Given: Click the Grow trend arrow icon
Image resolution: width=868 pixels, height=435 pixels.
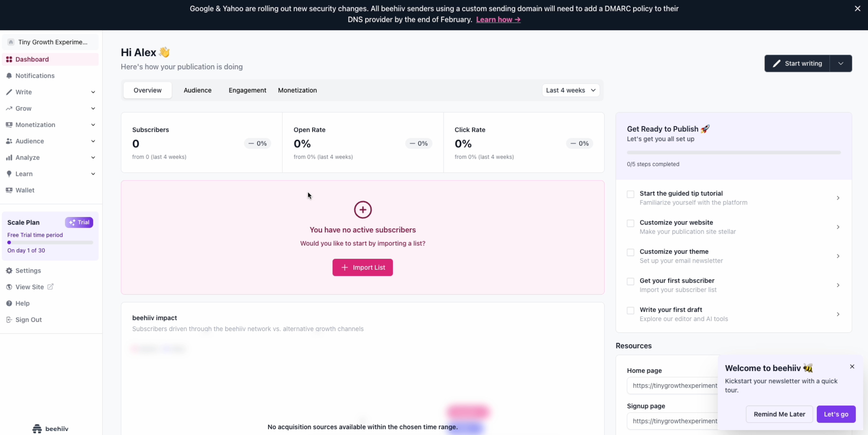Looking at the screenshot, I should coord(9,108).
